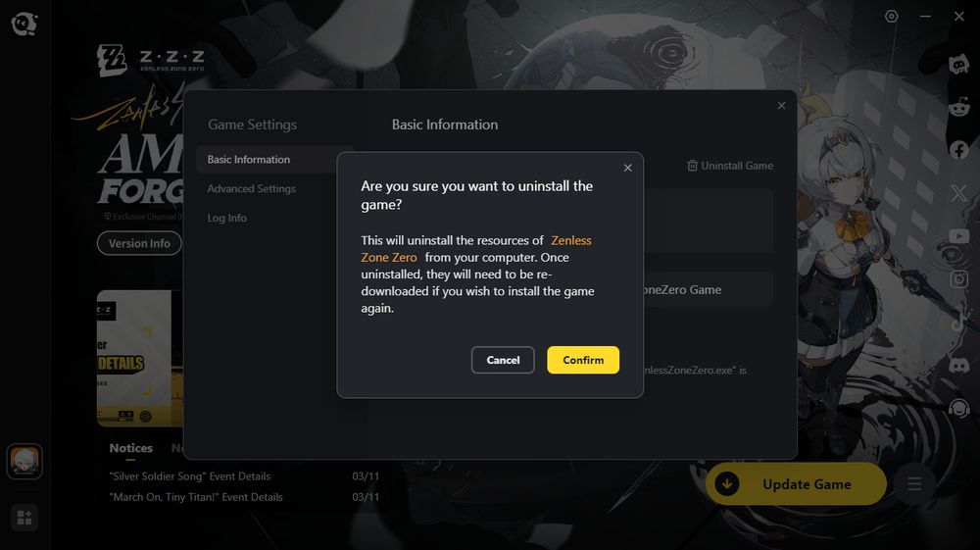
Task: Open Version Info
Action: pyautogui.click(x=139, y=243)
